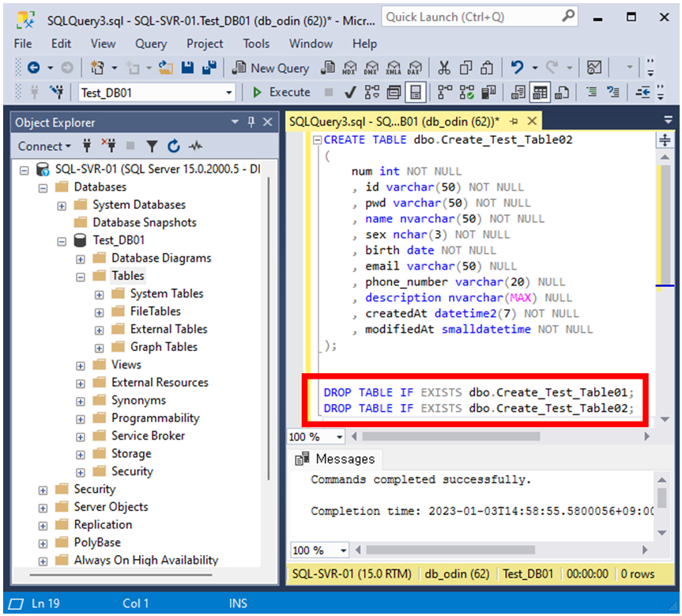This screenshot has height=616, width=682.
Task: Select Results to File option
Action: click(562, 93)
